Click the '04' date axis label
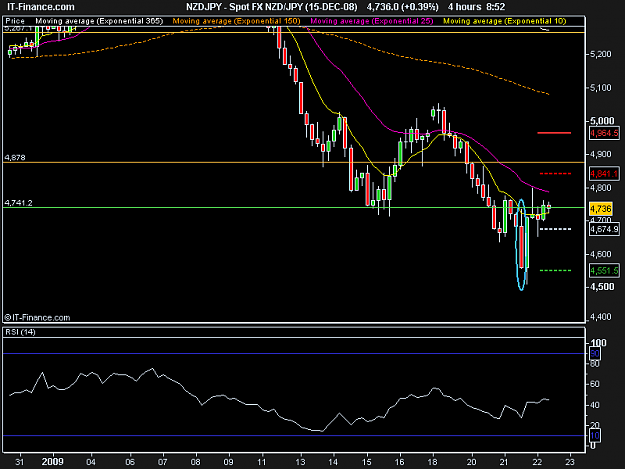 [91, 462]
